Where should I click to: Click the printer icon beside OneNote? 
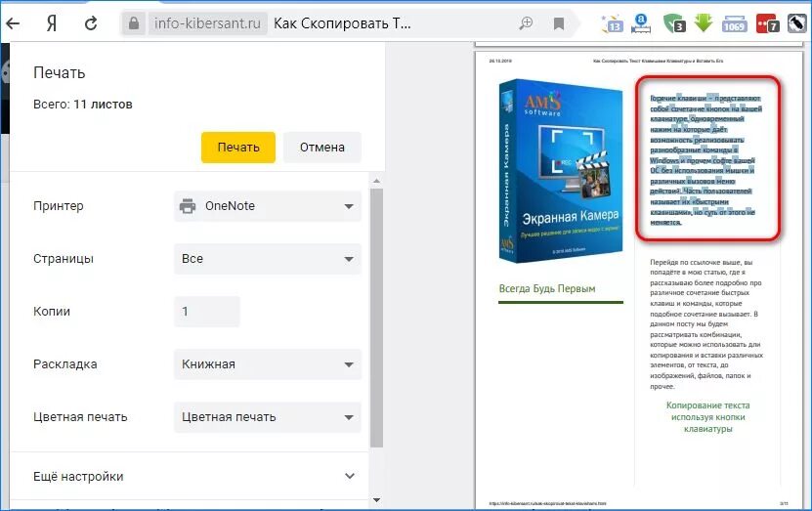click(188, 206)
